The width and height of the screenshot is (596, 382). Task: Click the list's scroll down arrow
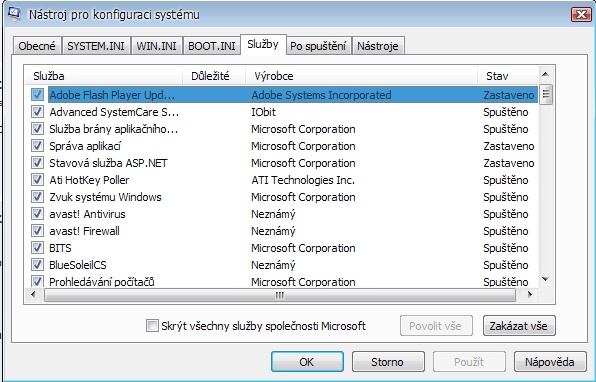click(x=545, y=279)
